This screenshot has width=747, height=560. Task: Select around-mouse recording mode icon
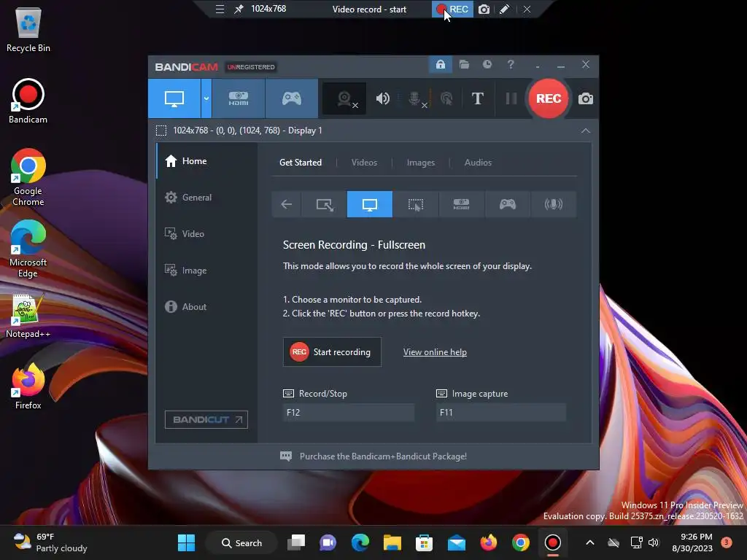(415, 204)
